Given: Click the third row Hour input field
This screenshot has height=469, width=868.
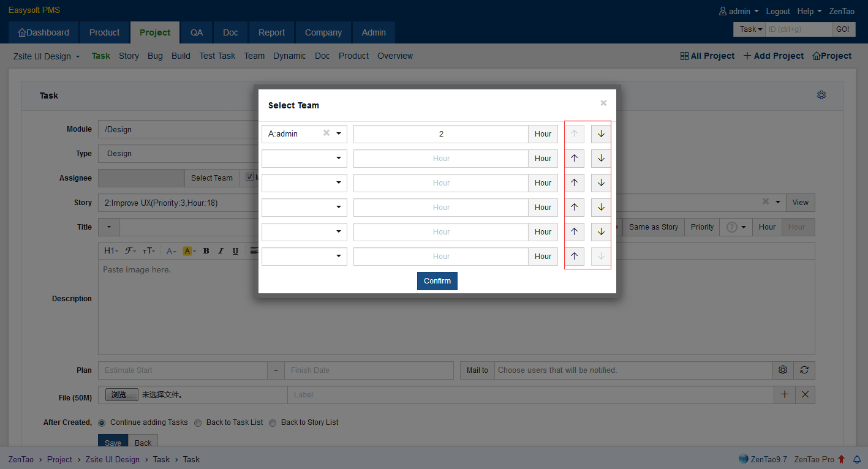Looking at the screenshot, I should 441,183.
